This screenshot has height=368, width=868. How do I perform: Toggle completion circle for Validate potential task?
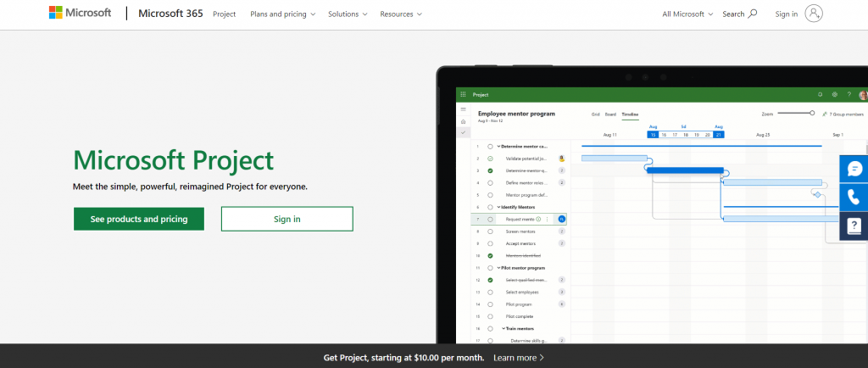tap(490, 159)
